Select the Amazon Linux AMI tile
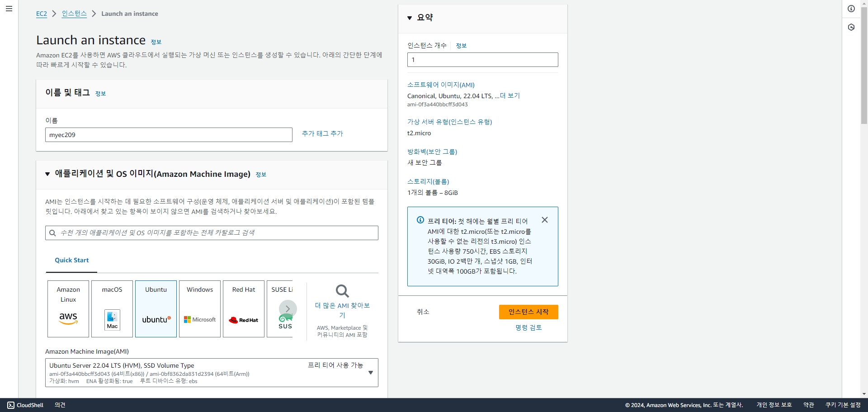The image size is (868, 412). coord(68,309)
